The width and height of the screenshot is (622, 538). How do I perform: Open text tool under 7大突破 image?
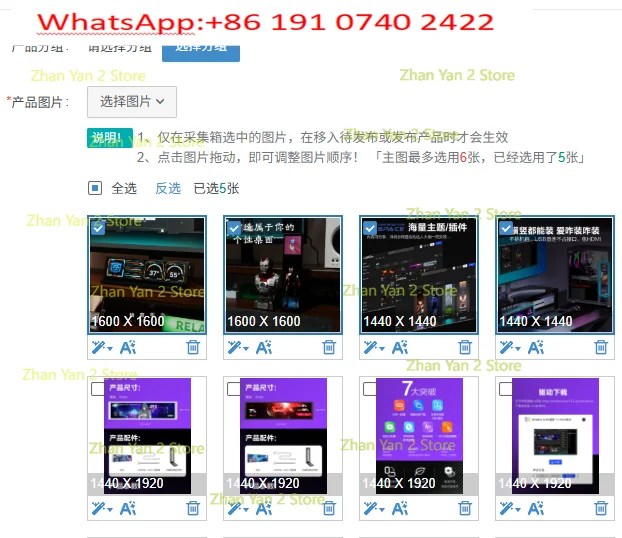(x=400, y=508)
